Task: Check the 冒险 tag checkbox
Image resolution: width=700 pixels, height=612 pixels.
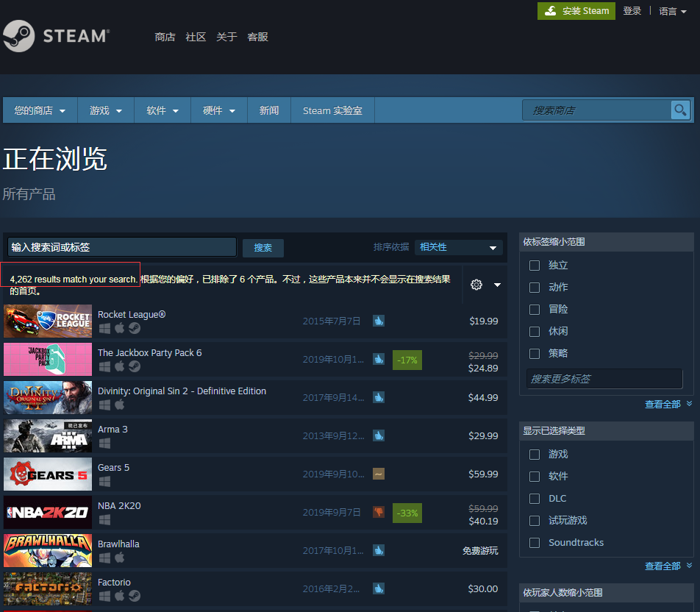Action: pos(535,309)
